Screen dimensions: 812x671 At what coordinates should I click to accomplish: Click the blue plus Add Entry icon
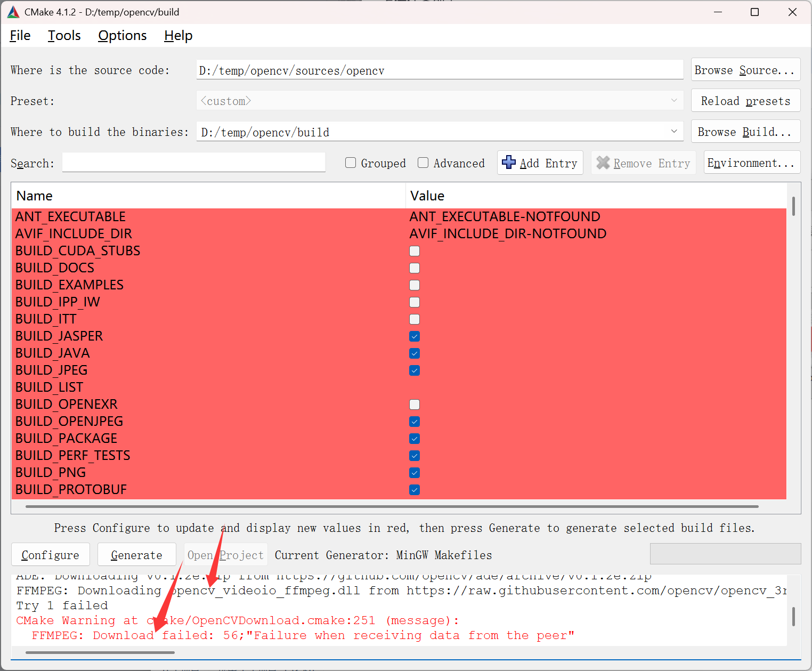click(509, 163)
